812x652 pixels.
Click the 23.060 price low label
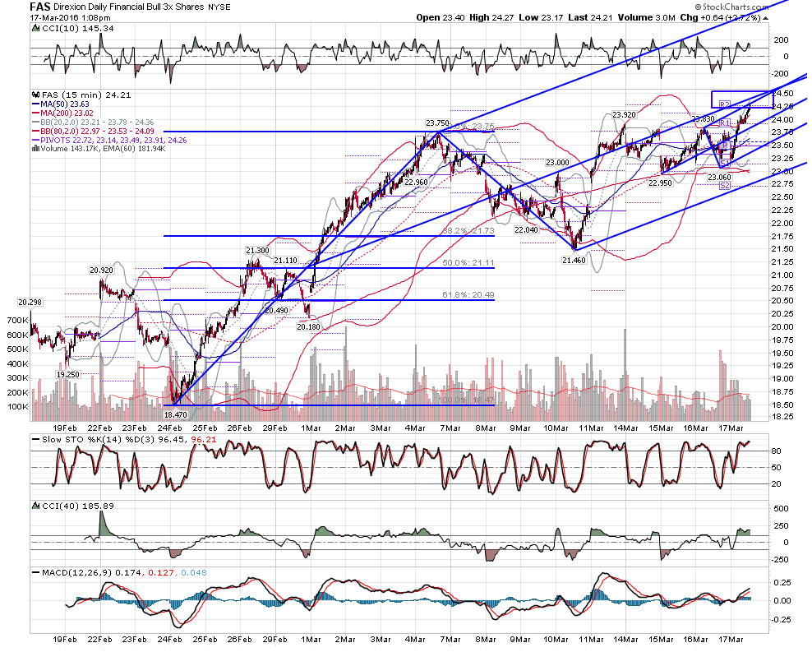tap(719, 177)
